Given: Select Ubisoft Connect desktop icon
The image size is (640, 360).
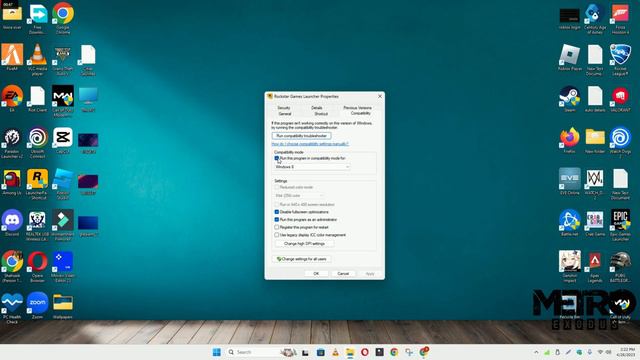Looking at the screenshot, I should pyautogui.click(x=37, y=142).
